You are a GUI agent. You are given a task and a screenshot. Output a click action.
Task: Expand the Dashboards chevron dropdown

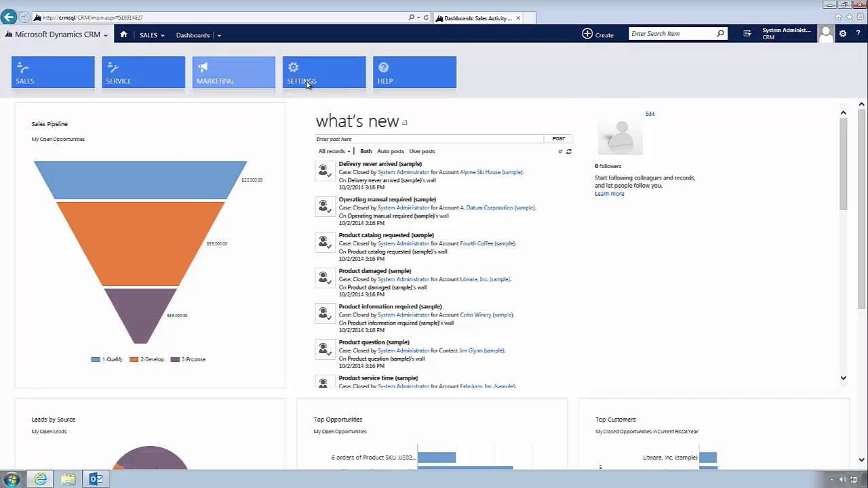pos(218,35)
